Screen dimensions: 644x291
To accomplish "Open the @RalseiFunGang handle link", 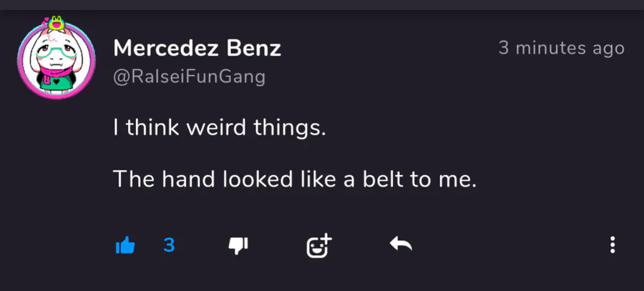I will [x=190, y=77].
